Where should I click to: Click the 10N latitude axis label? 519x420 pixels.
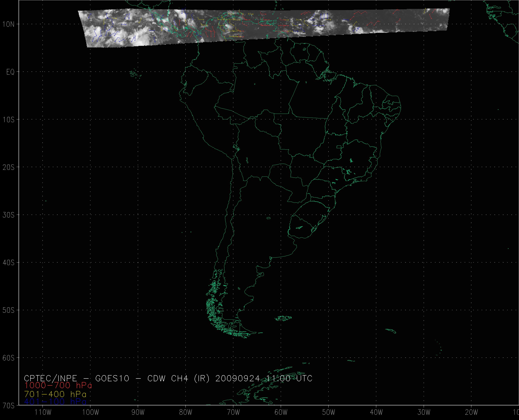pyautogui.click(x=9, y=24)
